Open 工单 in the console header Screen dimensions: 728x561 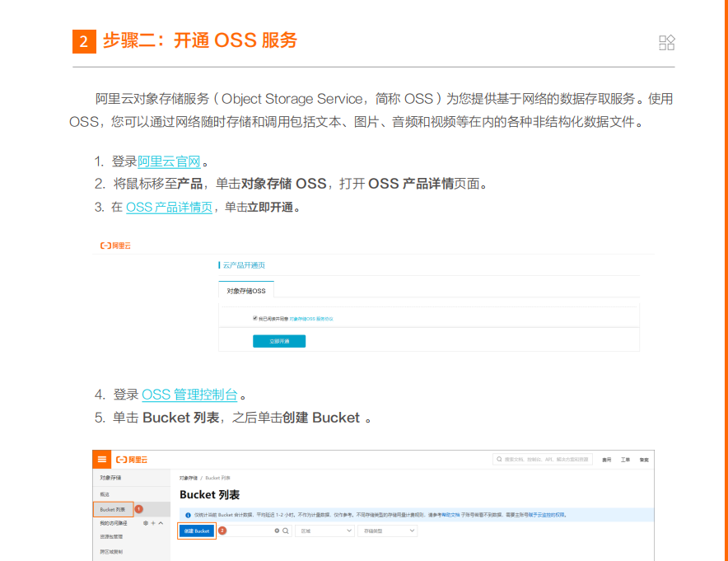(625, 460)
